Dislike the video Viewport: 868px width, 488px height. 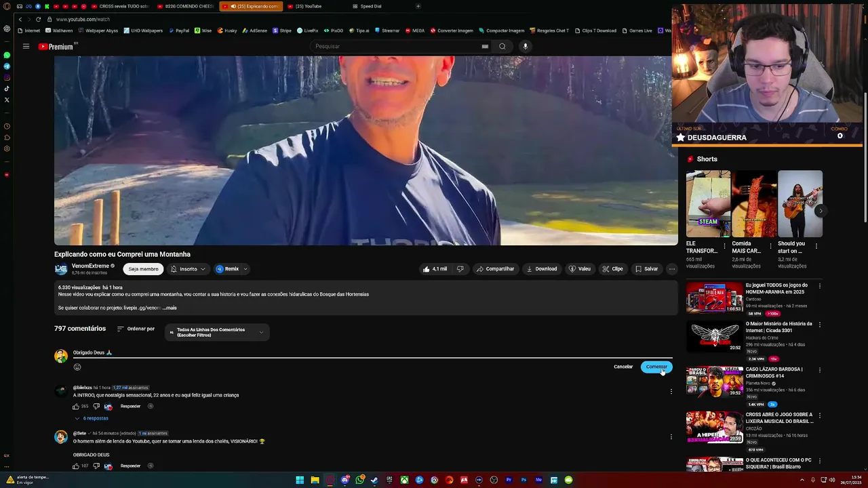tap(460, 269)
